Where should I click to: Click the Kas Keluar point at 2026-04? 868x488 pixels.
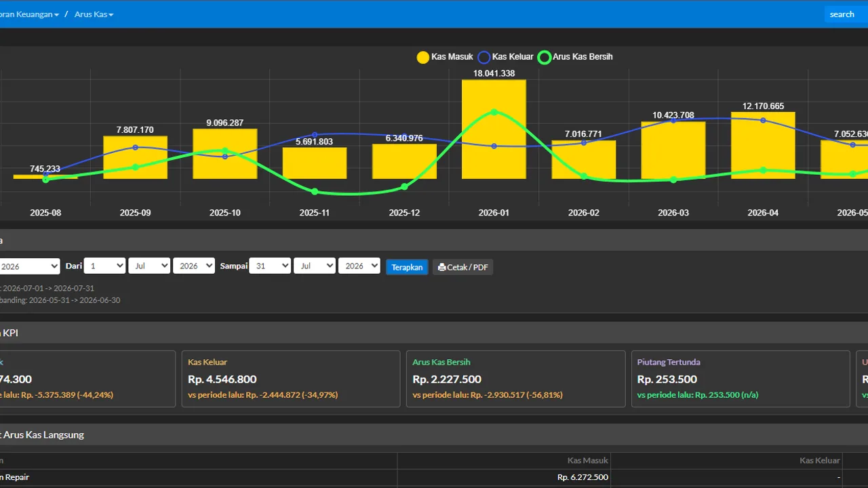click(763, 121)
